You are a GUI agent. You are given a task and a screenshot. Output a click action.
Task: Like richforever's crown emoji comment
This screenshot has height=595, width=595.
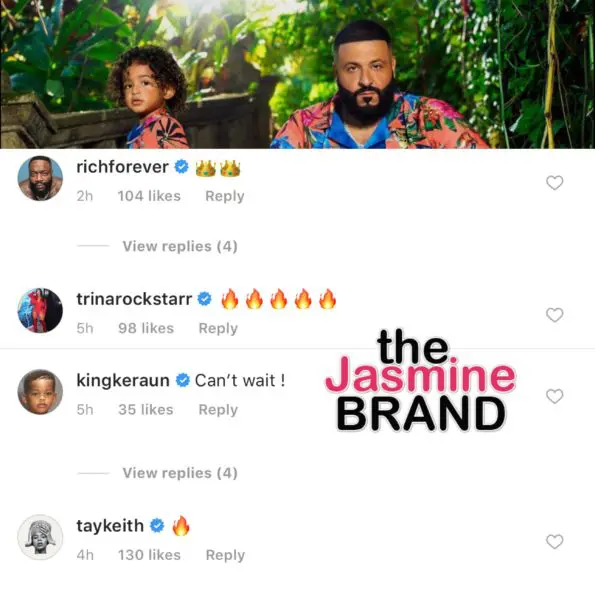tap(554, 183)
